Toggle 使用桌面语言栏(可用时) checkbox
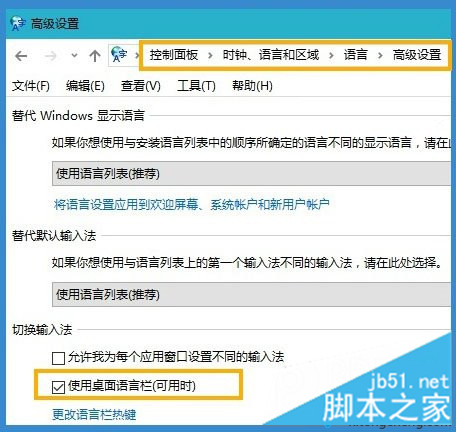 tap(58, 387)
